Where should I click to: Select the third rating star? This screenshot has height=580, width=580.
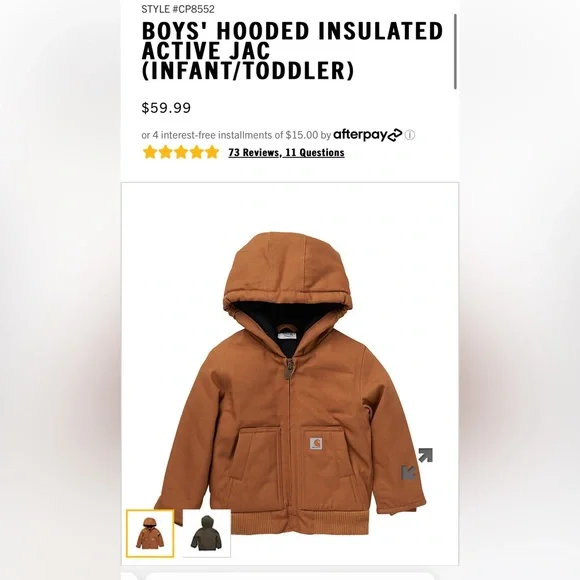point(181,152)
